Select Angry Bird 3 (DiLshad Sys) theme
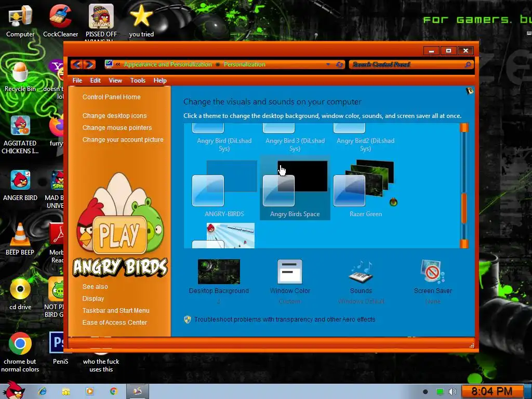Viewport: 532px width, 399px height. [x=295, y=138]
